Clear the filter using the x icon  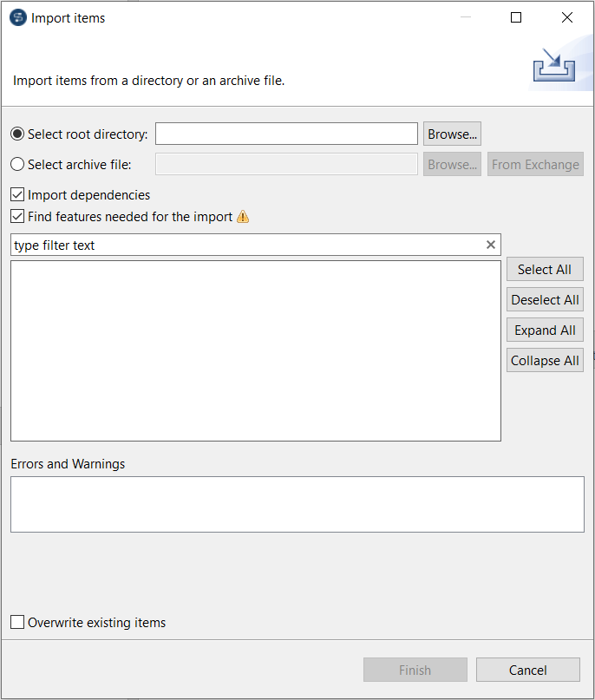click(491, 245)
